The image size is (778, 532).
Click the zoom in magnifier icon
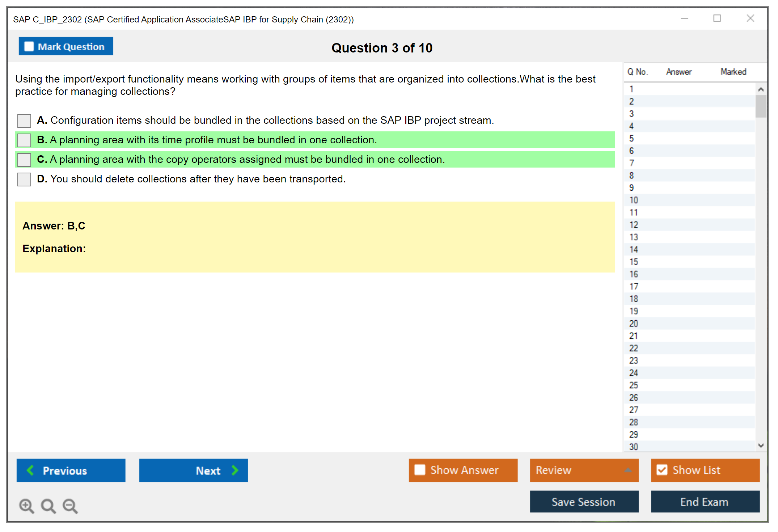coord(26,505)
